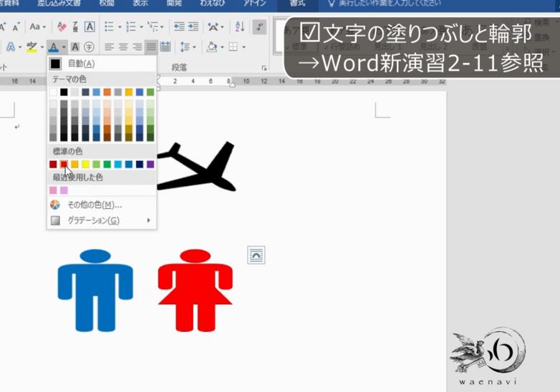560x392 pixels.
Task: Select the black airplane graphic
Action: [196, 167]
